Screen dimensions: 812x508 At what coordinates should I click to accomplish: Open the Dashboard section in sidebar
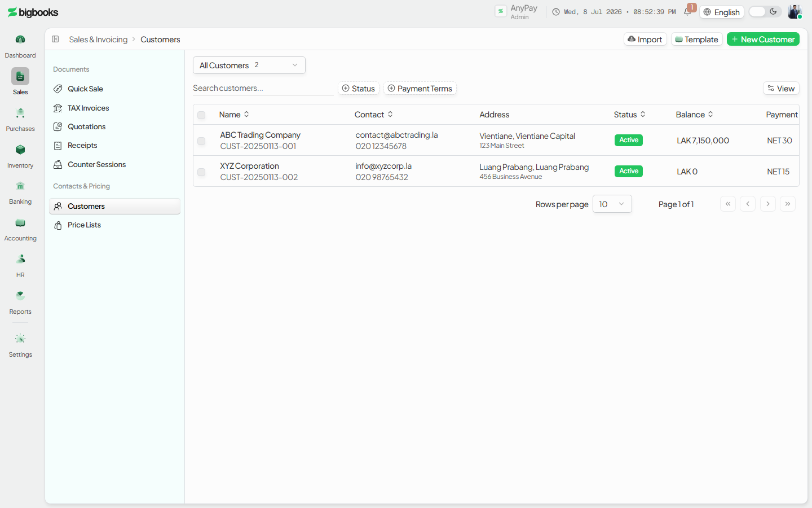[20, 46]
